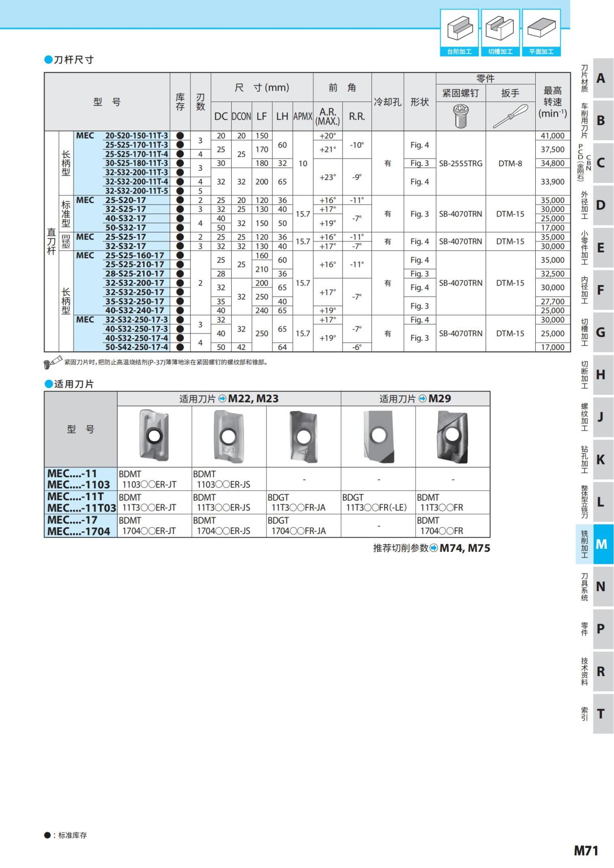Click the APMX column header
This screenshot has width=614, height=868.
(x=303, y=117)
